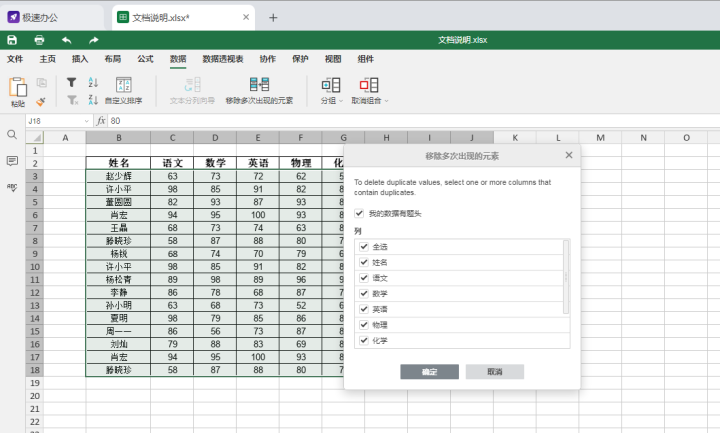
Task: Select column M header
Action: tap(600, 137)
